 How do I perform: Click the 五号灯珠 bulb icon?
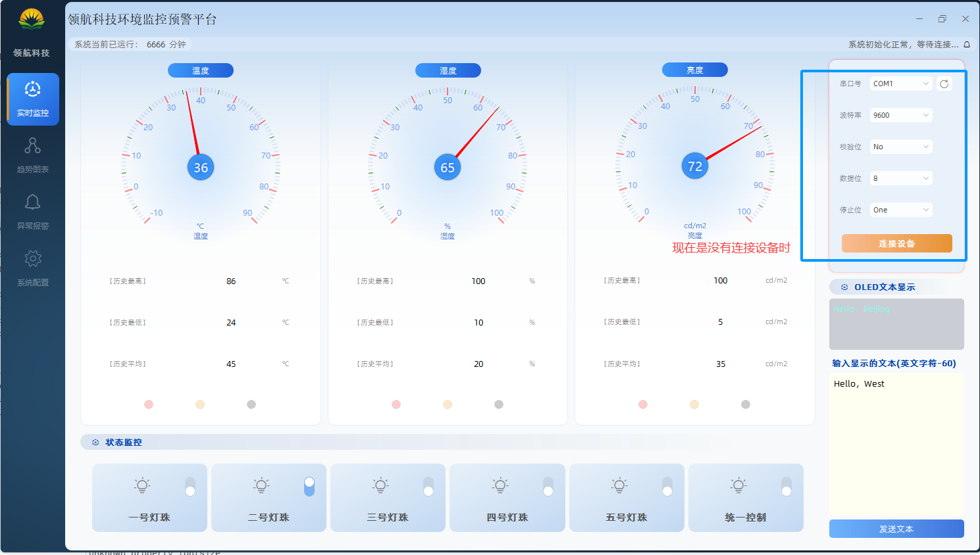coord(619,485)
